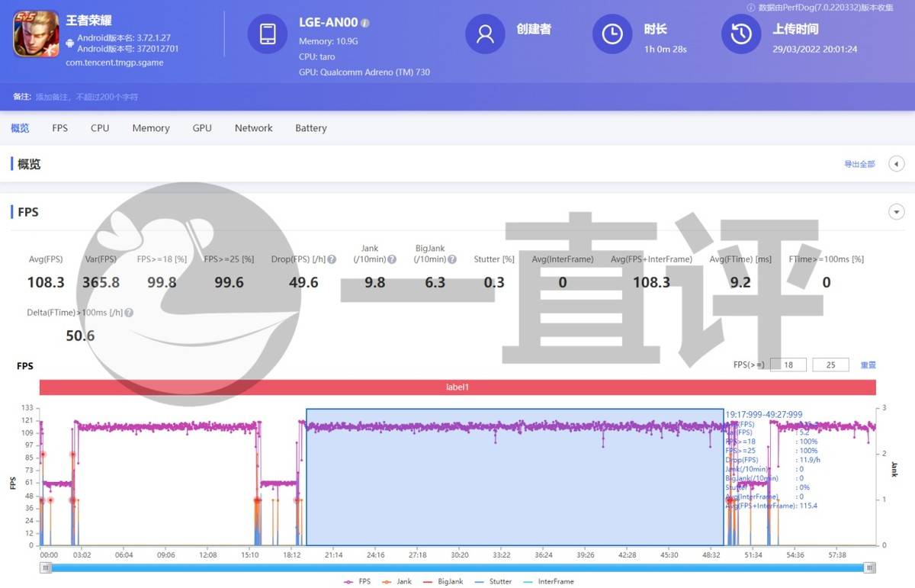Image resolution: width=915 pixels, height=588 pixels.
Task: Click the help icon next to Drop(FPS) metric
Action: click(332, 259)
